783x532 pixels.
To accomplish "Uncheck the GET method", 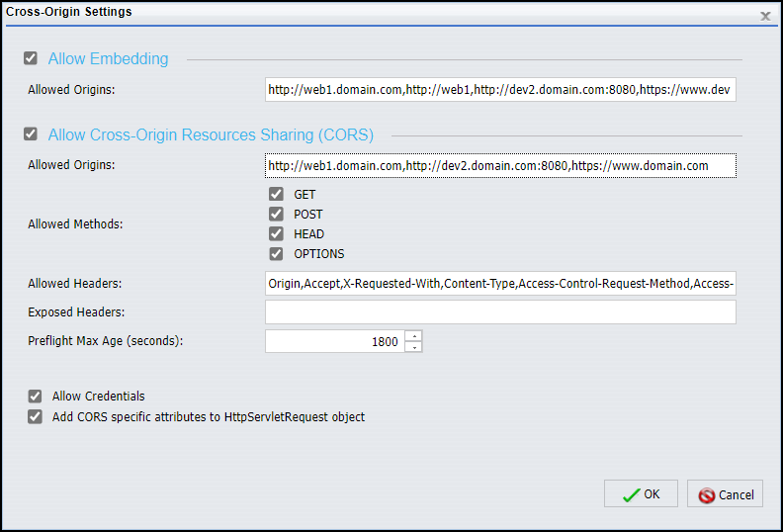I will coord(276,195).
